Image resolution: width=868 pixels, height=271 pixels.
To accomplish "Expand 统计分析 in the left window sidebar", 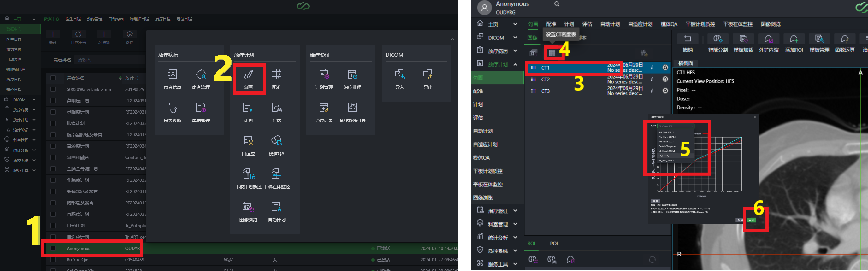I will click(34, 150).
